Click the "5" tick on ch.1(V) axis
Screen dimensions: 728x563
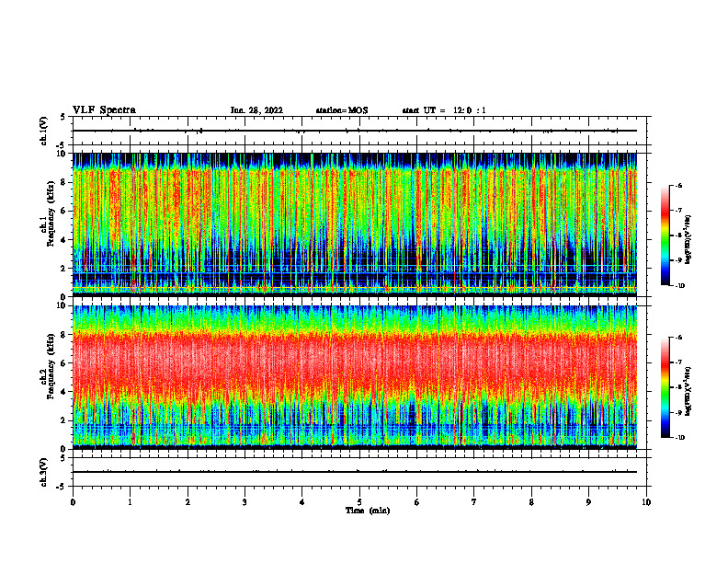63,118
